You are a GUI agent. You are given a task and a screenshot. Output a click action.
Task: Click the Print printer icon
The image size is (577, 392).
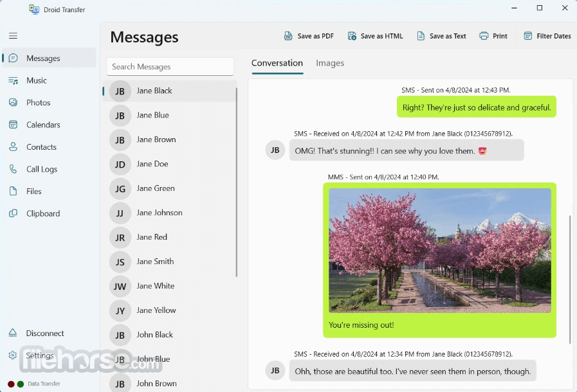(x=484, y=36)
